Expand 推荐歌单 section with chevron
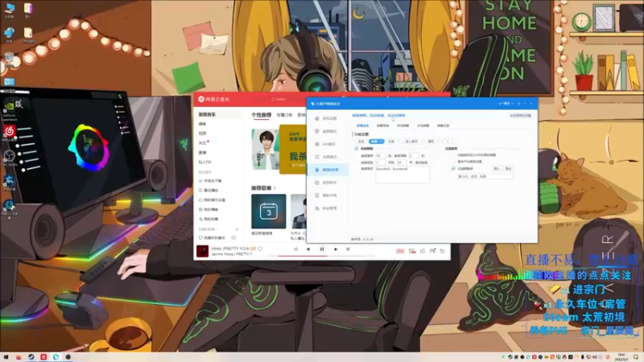The width and height of the screenshot is (644, 362). pyautogui.click(x=275, y=188)
